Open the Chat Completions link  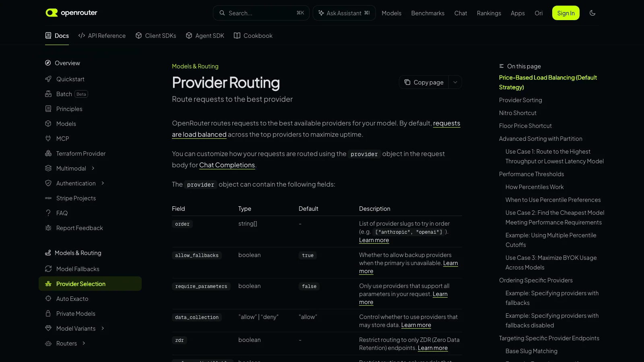point(227,165)
